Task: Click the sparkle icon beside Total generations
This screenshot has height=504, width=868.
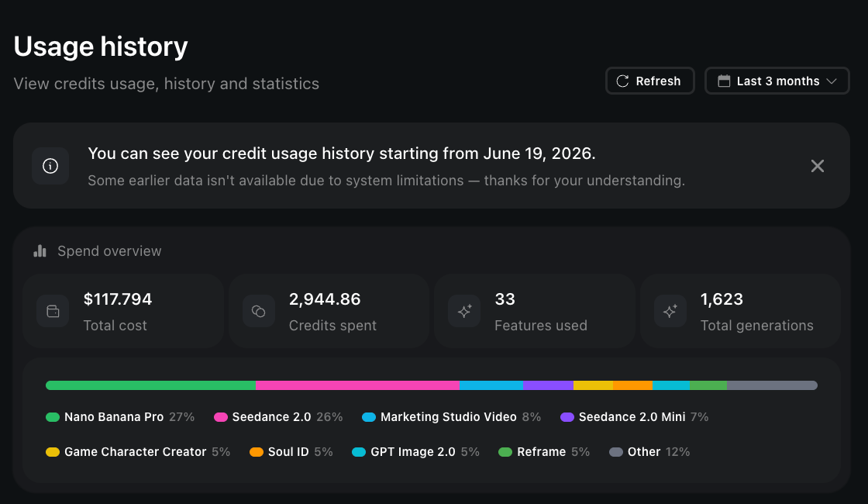Action: [670, 311]
